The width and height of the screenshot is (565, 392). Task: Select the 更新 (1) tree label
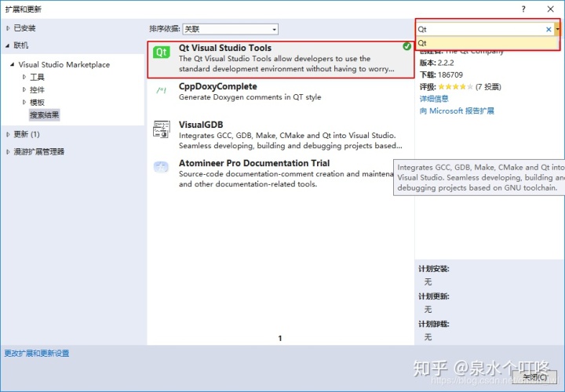tap(27, 134)
